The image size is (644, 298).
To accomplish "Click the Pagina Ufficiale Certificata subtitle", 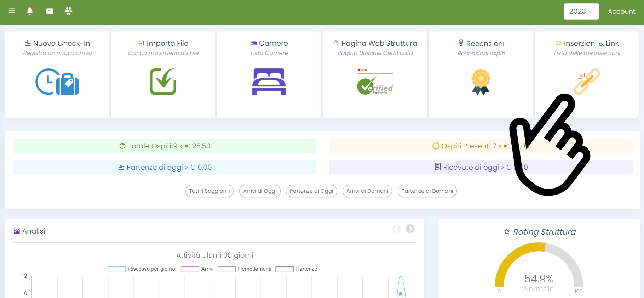I will (x=375, y=53).
